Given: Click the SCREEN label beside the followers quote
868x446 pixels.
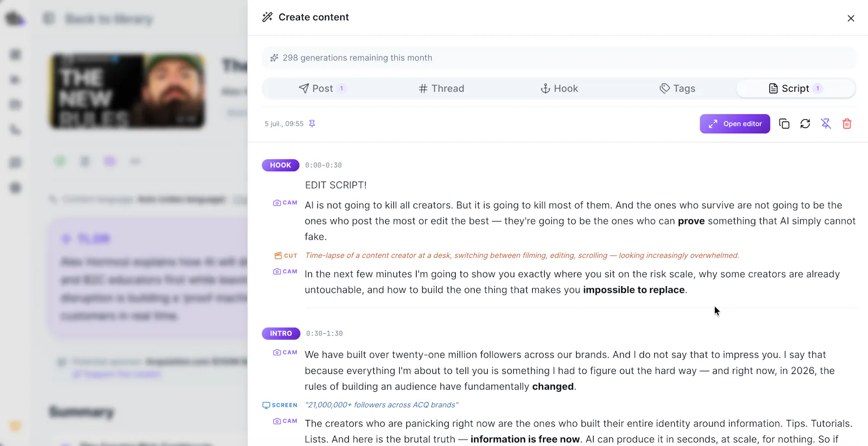Looking at the screenshot, I should coord(280,405).
